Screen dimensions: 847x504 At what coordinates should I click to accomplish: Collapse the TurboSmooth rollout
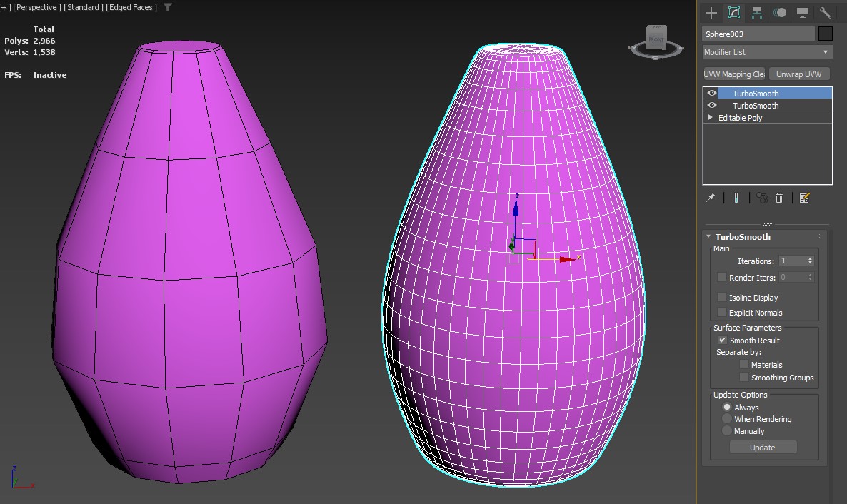click(x=708, y=236)
